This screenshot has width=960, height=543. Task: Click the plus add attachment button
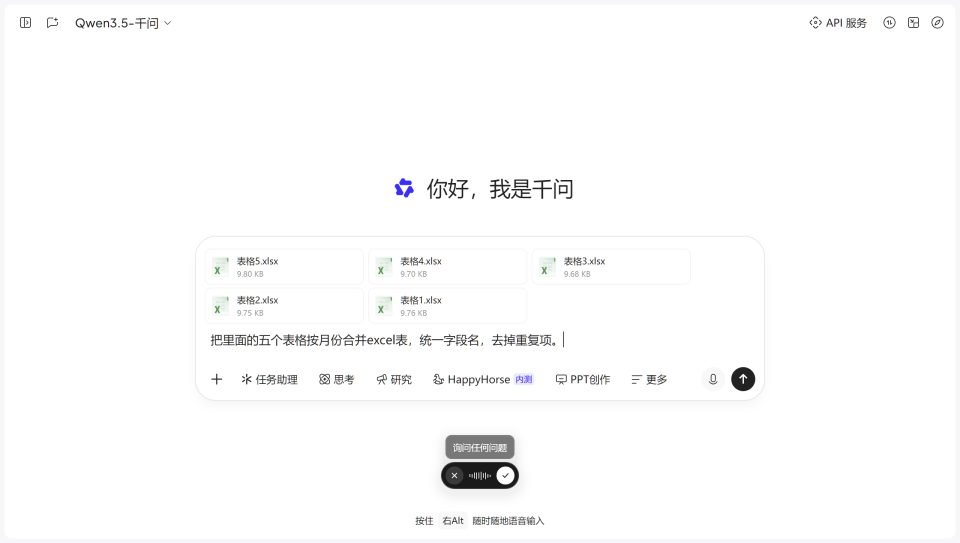click(217, 380)
